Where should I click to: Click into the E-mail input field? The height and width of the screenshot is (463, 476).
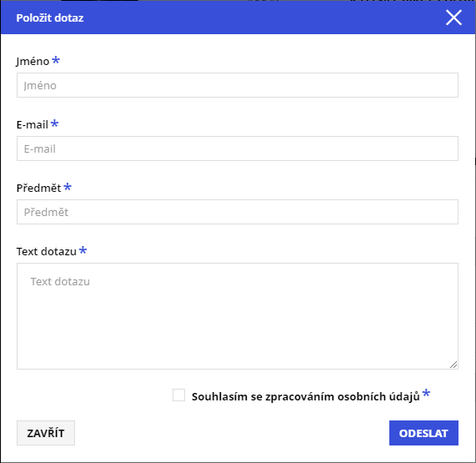click(238, 148)
